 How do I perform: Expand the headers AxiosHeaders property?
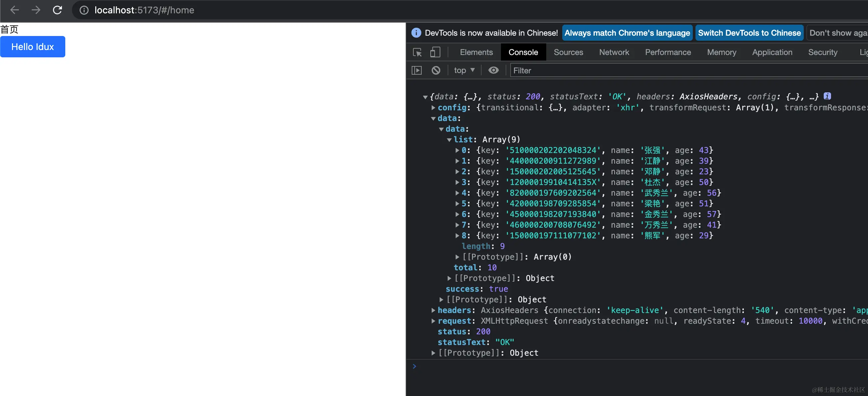433,310
